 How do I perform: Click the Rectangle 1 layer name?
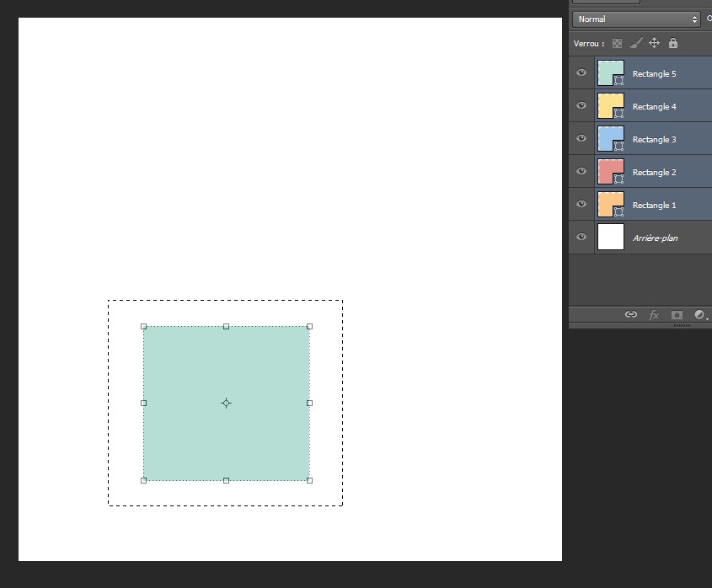click(x=655, y=206)
